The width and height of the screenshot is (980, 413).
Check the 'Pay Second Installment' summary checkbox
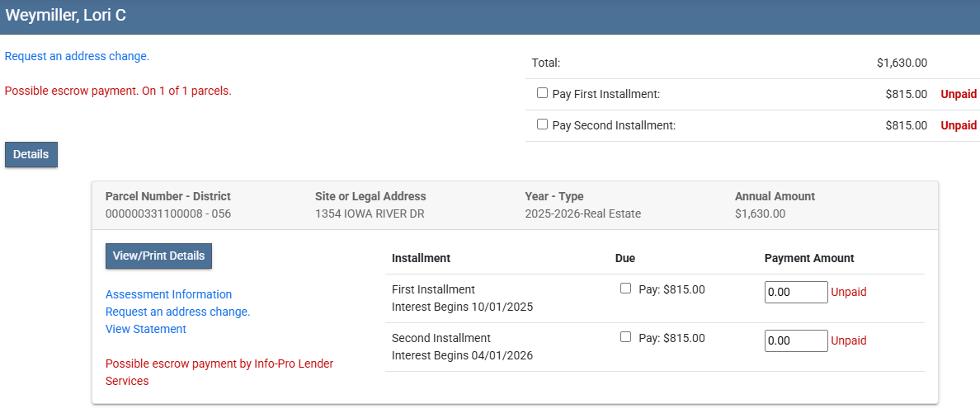click(x=542, y=124)
